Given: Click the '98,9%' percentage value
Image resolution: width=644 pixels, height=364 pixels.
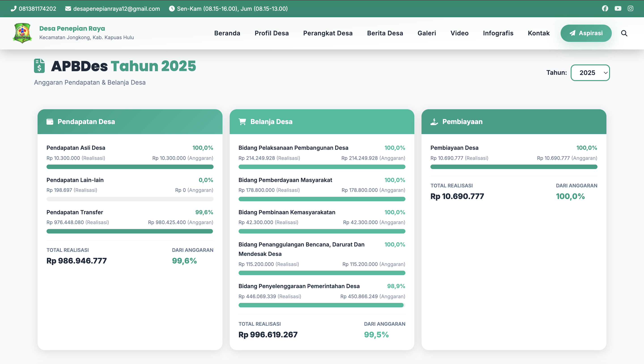Looking at the screenshot, I should [396, 286].
